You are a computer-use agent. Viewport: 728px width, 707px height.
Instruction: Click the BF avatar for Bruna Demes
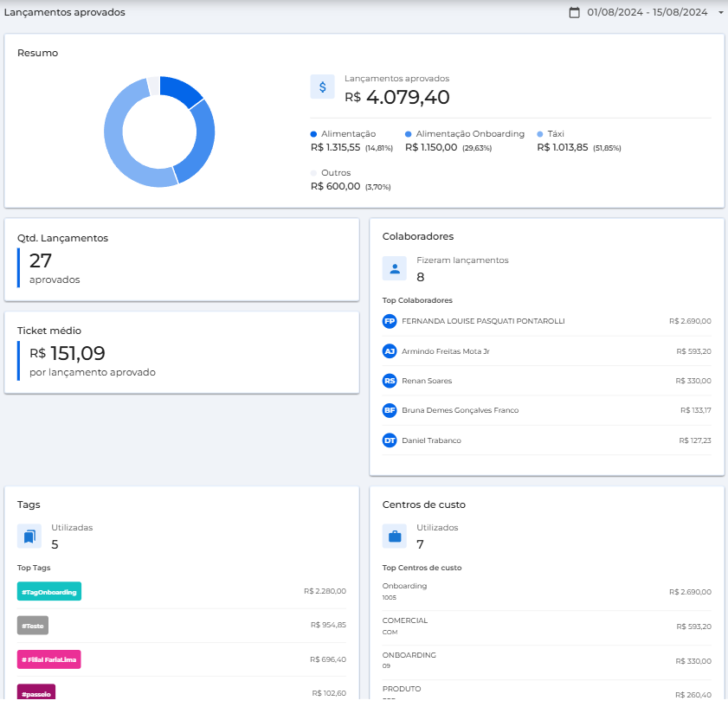pos(390,410)
